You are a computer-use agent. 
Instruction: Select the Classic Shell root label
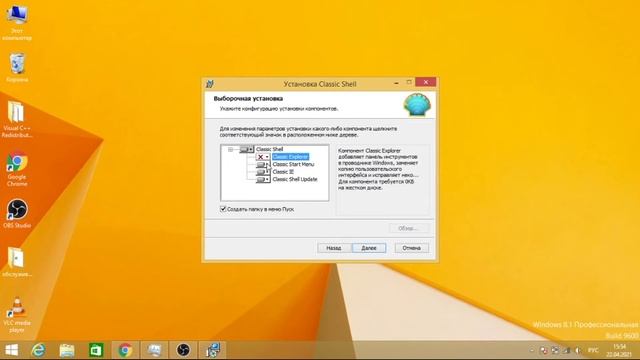(x=269, y=149)
